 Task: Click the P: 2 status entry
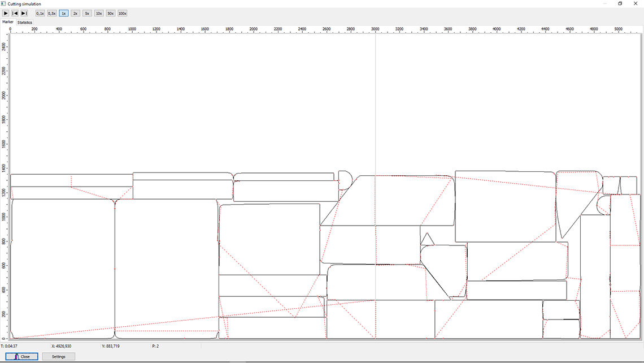coord(155,346)
